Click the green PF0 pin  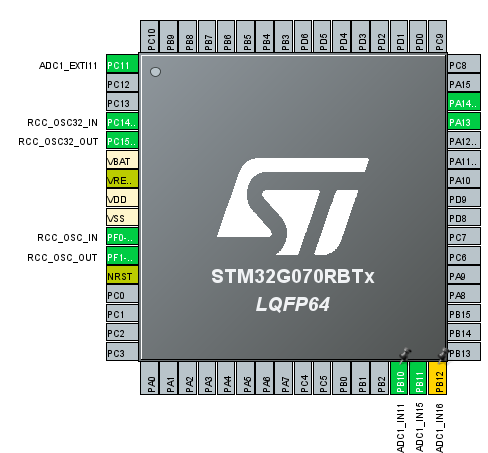122,237
